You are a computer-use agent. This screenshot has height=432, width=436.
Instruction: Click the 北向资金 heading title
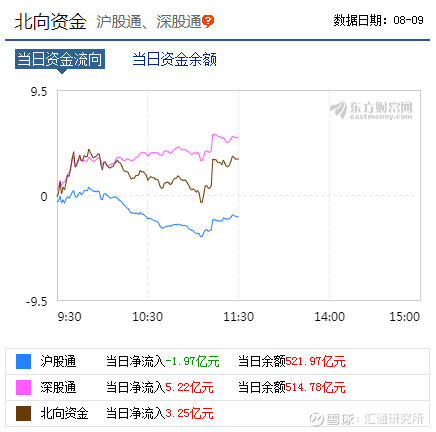click(50, 22)
